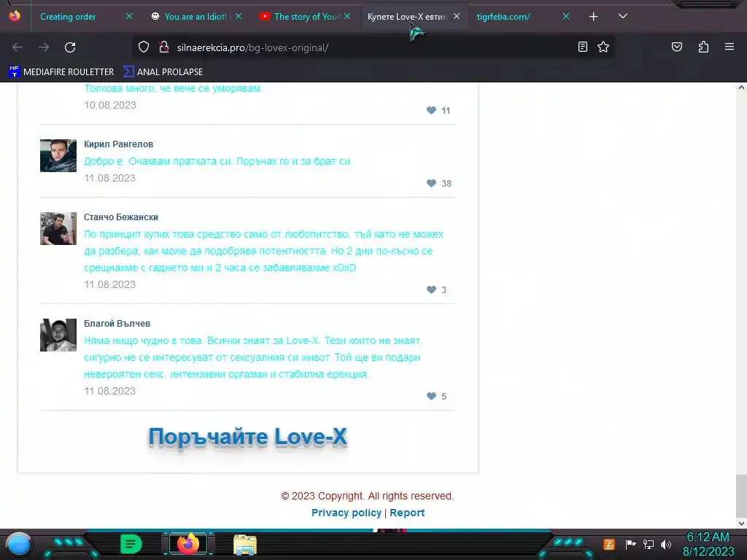Close The story of You tab
This screenshot has height=560, width=747.
(x=347, y=16)
